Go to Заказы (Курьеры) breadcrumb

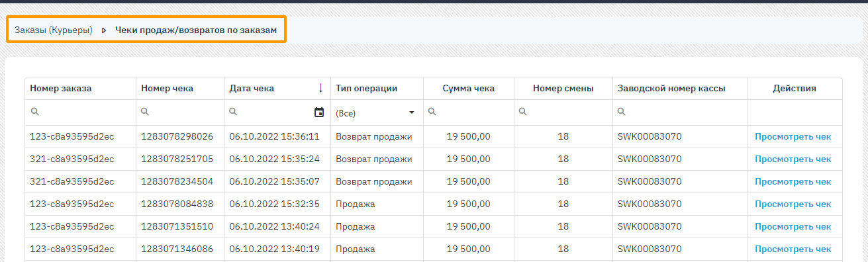point(54,30)
